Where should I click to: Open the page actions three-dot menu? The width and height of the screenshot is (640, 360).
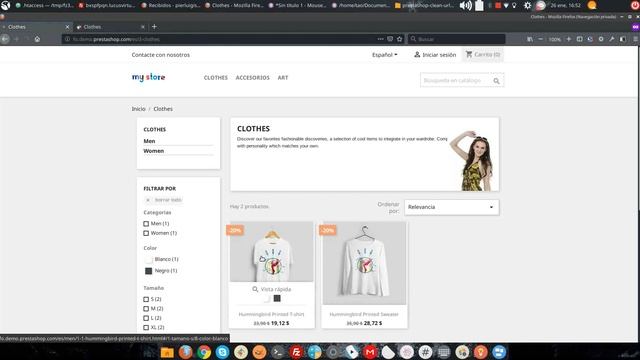380,39
